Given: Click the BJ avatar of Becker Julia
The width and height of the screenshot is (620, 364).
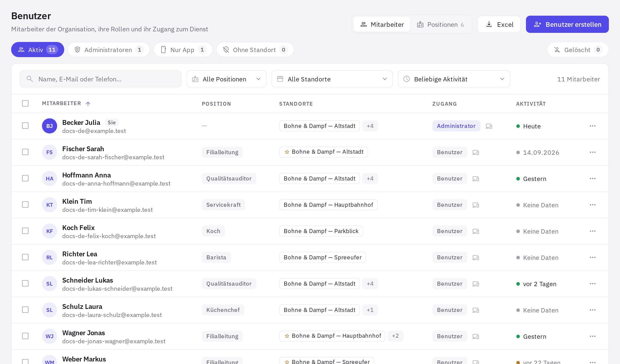Looking at the screenshot, I should point(50,126).
